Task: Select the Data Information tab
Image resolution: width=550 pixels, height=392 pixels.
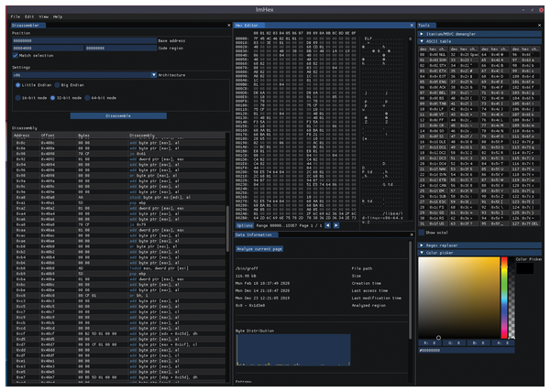Action: tap(256, 234)
